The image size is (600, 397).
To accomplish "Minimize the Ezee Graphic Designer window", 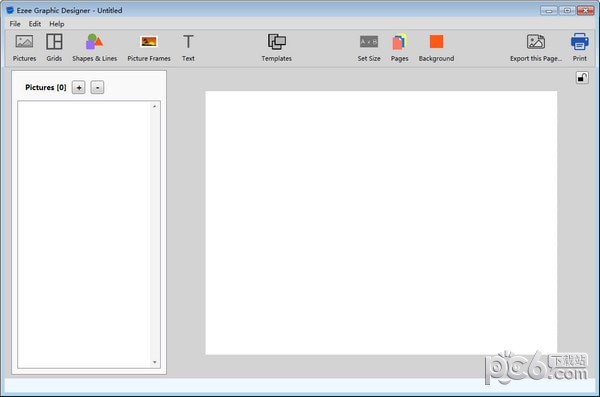I will tap(549, 11).
